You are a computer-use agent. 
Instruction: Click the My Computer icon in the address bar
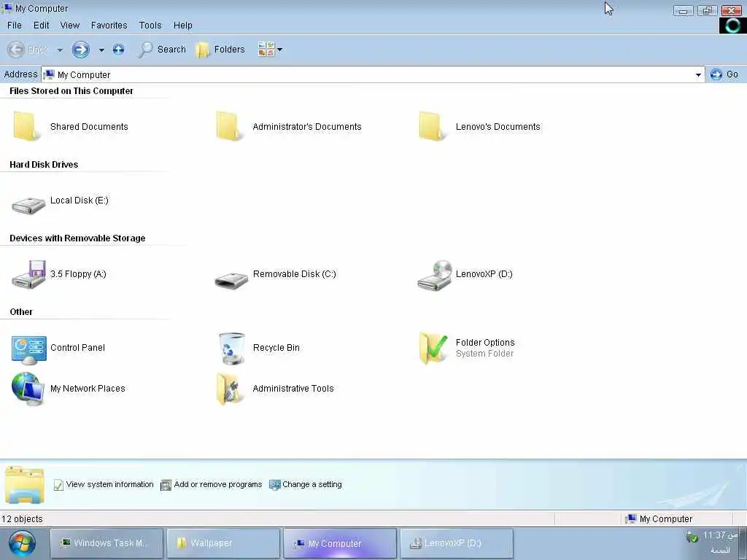(x=49, y=74)
